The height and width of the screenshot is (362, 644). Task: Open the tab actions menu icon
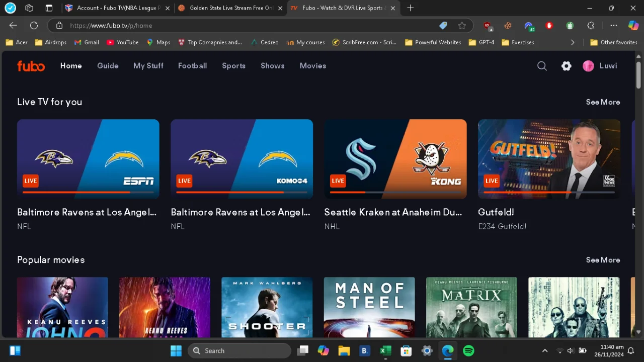pos(49,8)
